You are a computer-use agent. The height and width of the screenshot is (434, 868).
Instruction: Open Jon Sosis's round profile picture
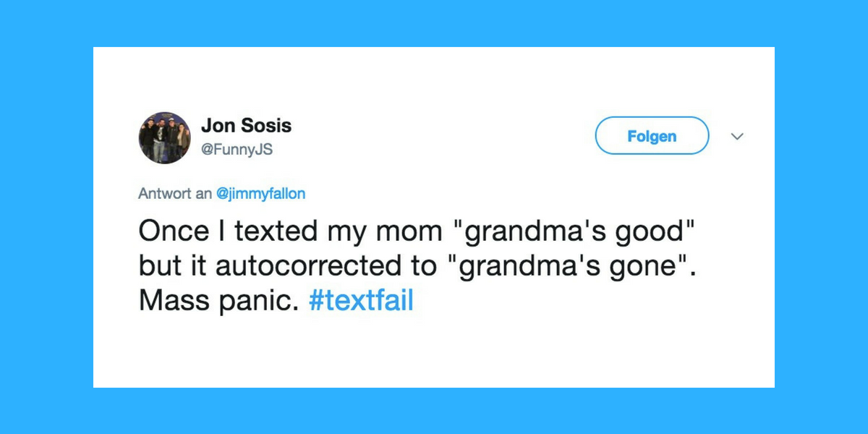click(x=165, y=137)
